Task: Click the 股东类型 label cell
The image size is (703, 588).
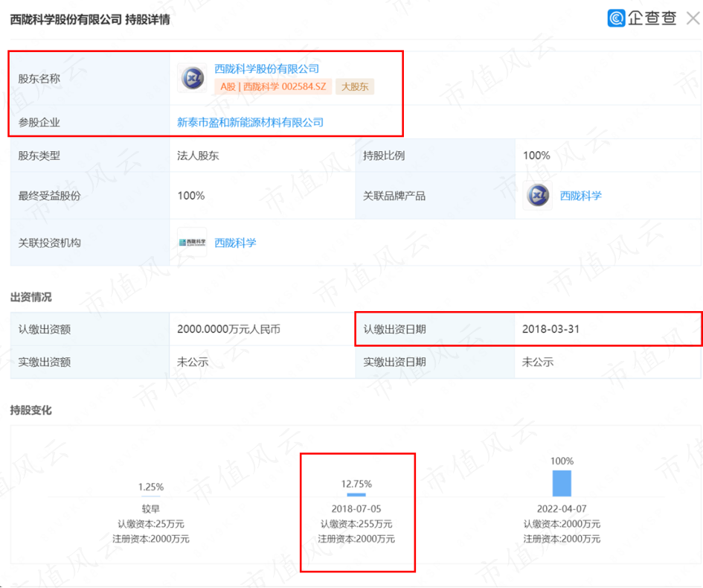Action: click(90, 156)
